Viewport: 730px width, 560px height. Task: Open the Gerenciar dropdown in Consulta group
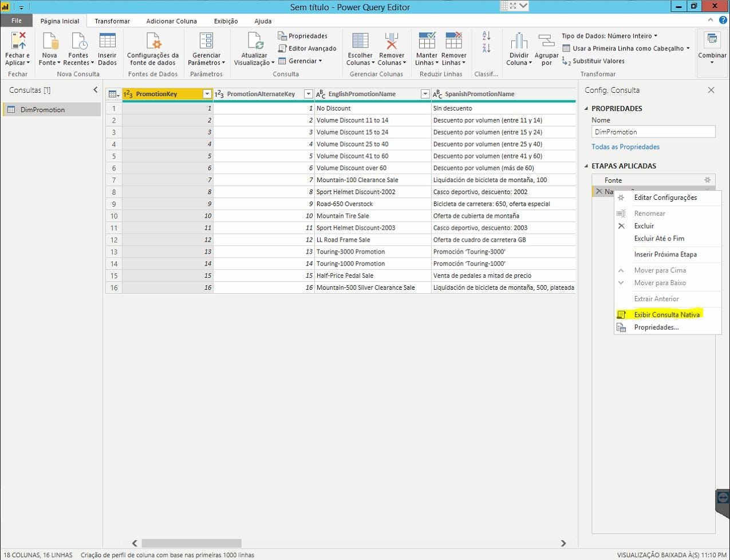300,61
